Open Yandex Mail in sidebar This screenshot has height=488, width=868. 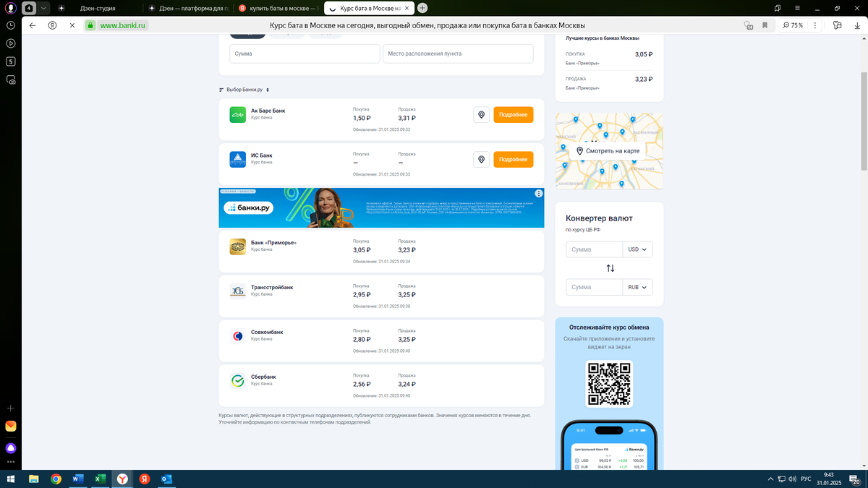click(x=11, y=427)
